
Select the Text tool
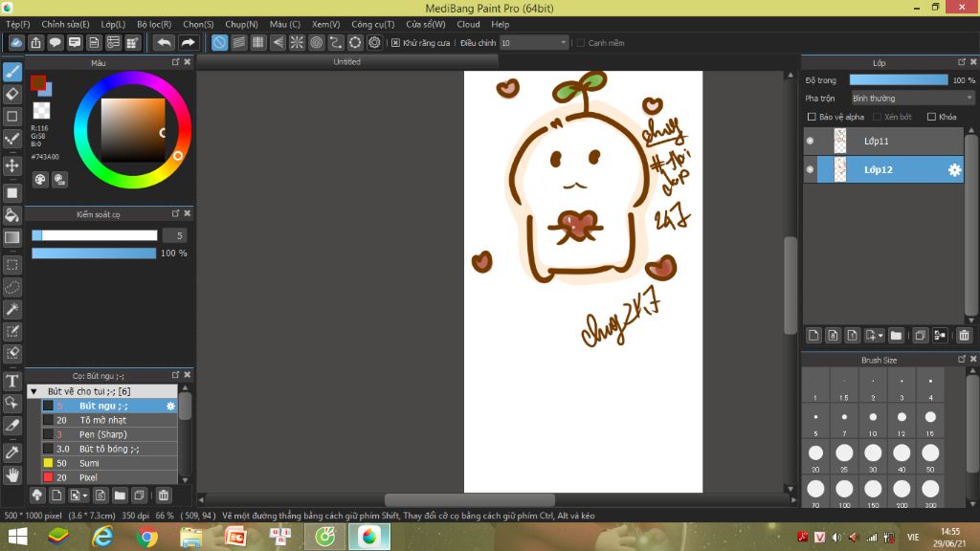(11, 381)
